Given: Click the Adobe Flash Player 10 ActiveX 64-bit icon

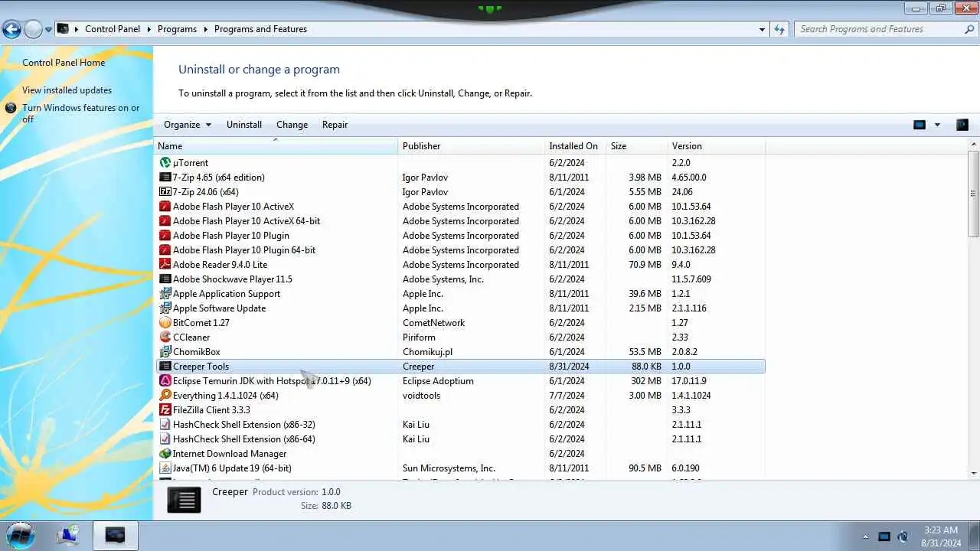Looking at the screenshot, I should click(165, 220).
